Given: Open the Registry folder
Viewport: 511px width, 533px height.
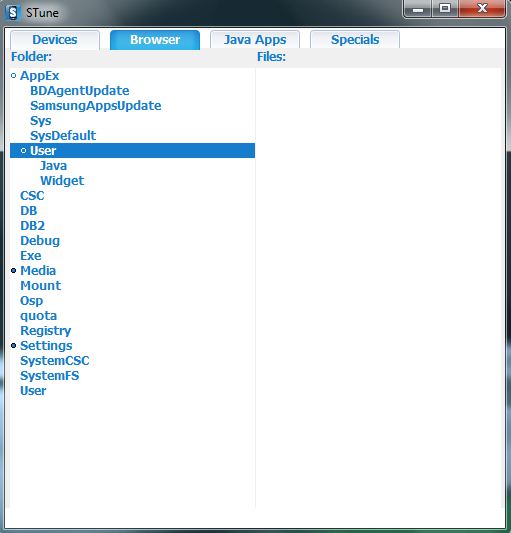Looking at the screenshot, I should point(46,330).
